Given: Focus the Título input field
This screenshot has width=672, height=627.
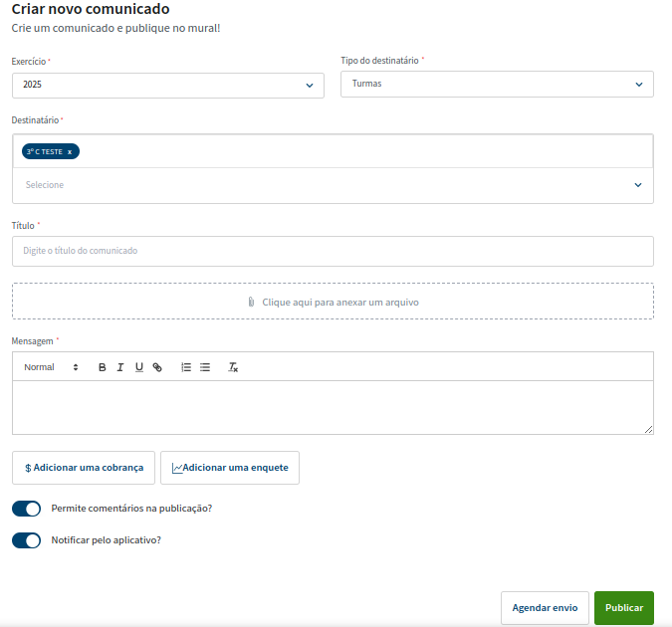Looking at the screenshot, I should point(333,251).
